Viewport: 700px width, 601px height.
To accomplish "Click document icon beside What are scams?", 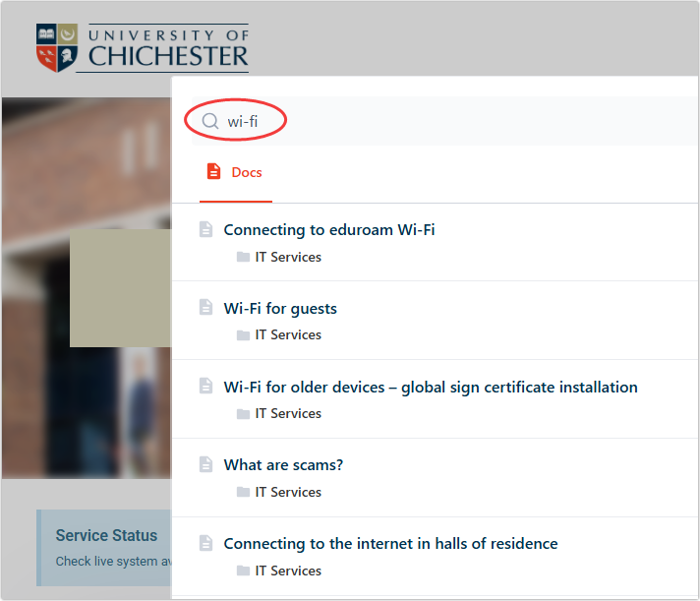I will (205, 464).
